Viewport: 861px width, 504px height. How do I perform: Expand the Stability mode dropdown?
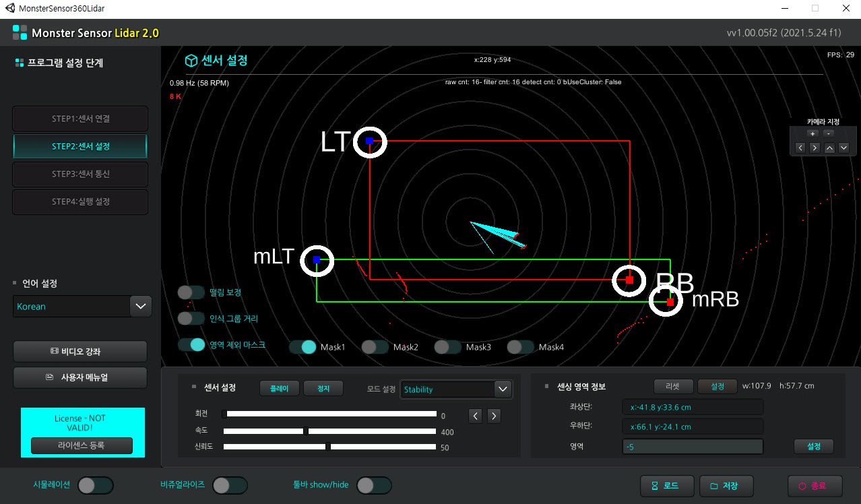[456, 389]
